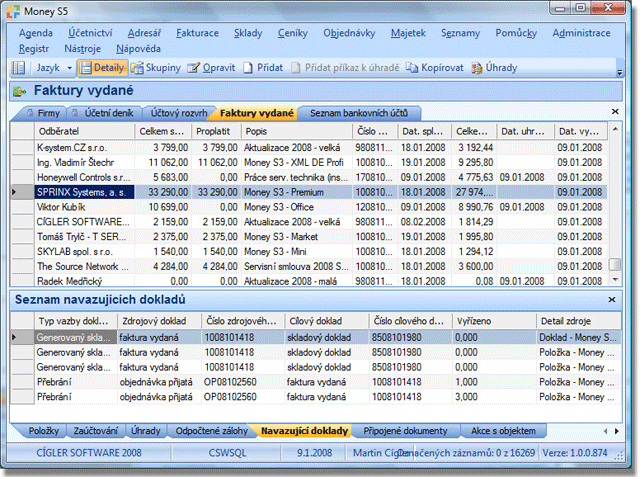Open the Účetnictví menu
This screenshot has height=477, width=640.
point(90,33)
